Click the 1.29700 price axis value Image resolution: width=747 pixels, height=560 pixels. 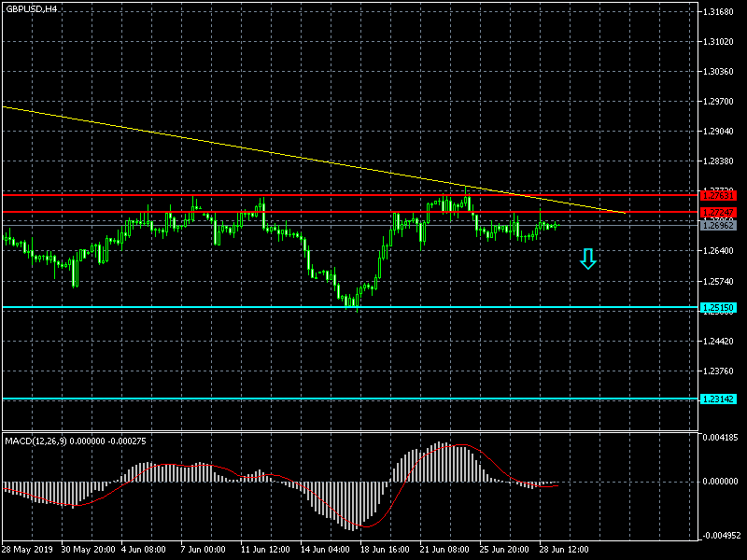(x=718, y=102)
